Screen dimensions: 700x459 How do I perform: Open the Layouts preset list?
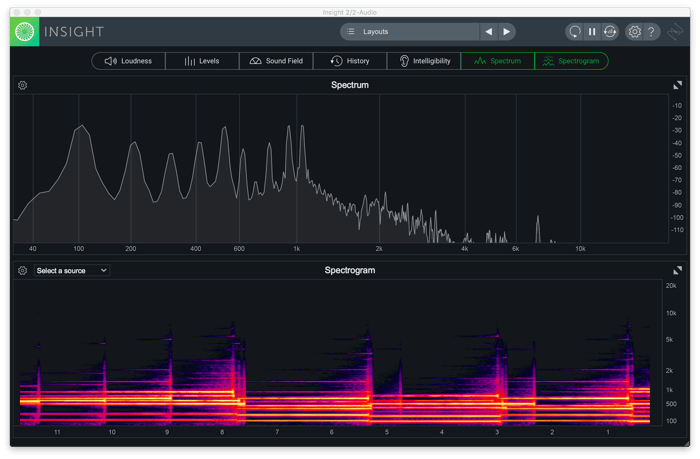[409, 32]
